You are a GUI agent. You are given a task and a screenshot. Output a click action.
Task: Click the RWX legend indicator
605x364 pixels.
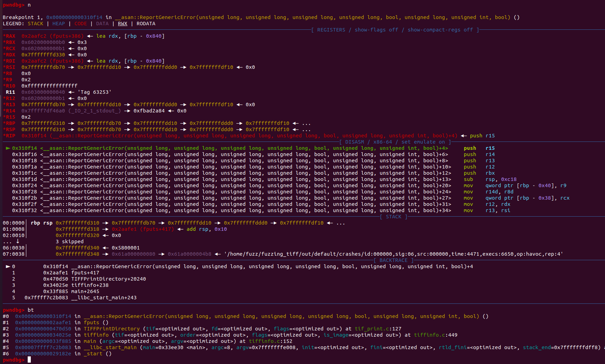click(123, 24)
